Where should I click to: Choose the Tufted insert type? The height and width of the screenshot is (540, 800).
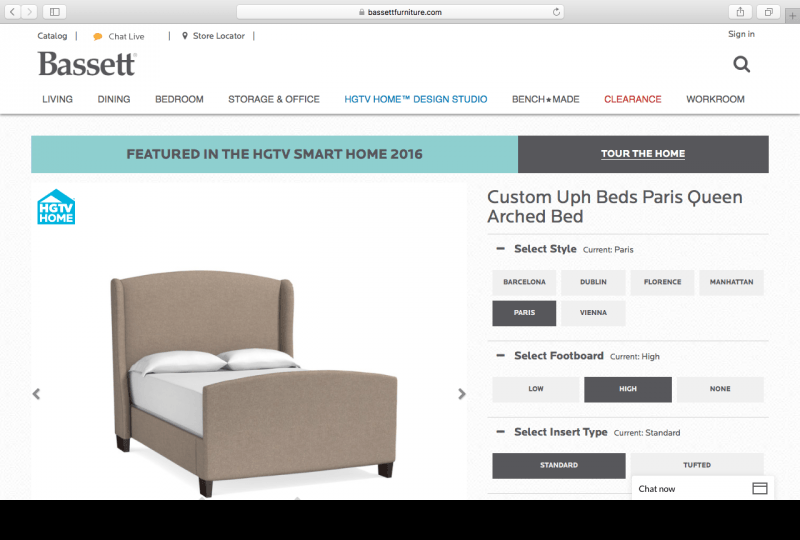tap(697, 465)
